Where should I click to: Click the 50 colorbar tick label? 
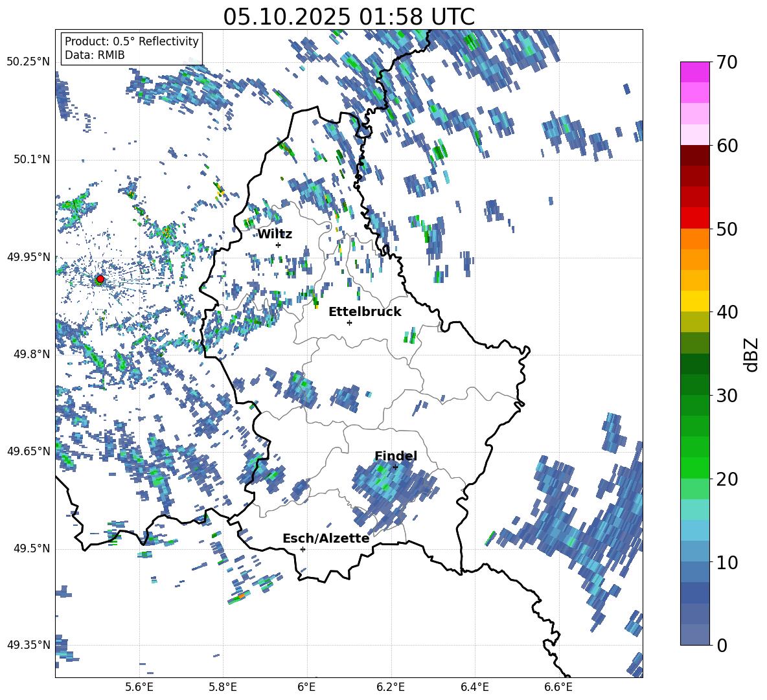tap(726, 229)
